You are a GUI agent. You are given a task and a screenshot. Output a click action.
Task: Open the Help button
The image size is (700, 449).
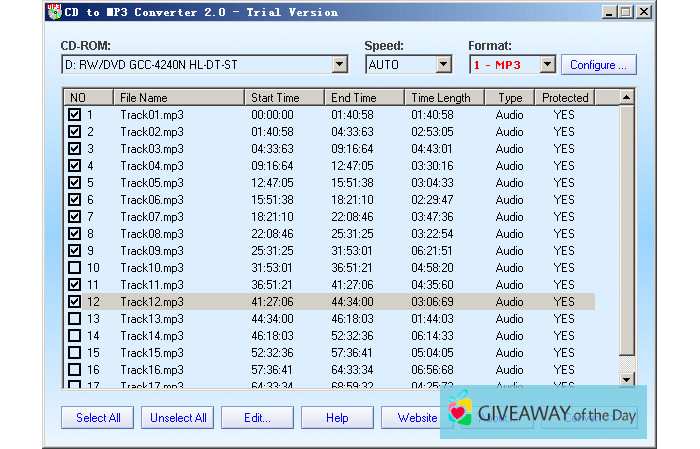(338, 418)
